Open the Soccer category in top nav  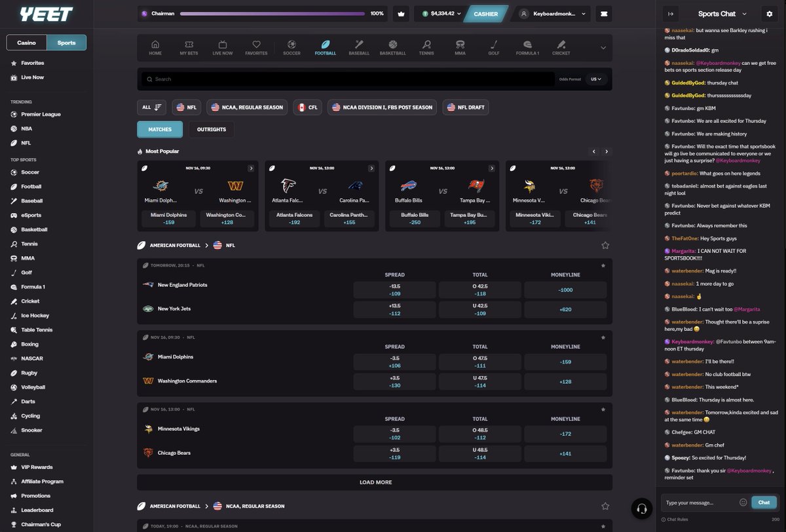[291, 48]
